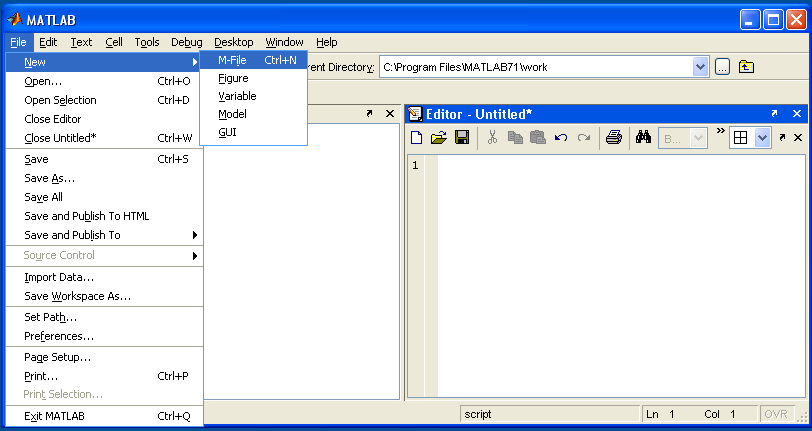Open the tile layout dropdown arrow
Viewport: 812px width, 431px height.
(762, 138)
